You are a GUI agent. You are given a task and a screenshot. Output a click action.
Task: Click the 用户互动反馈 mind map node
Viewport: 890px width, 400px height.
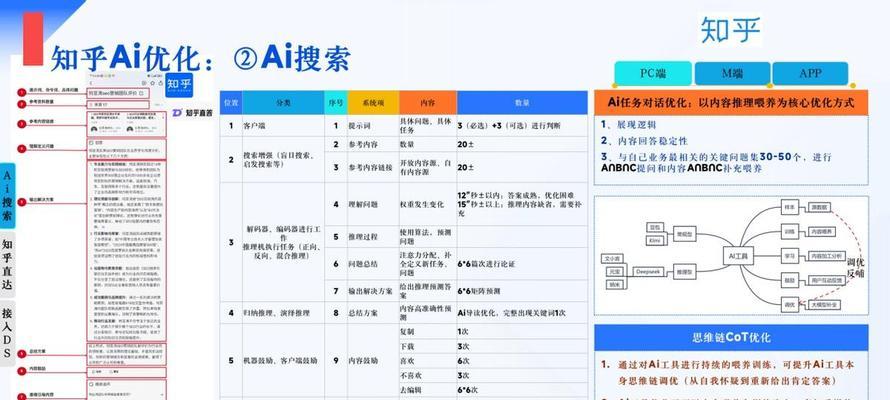click(827, 280)
